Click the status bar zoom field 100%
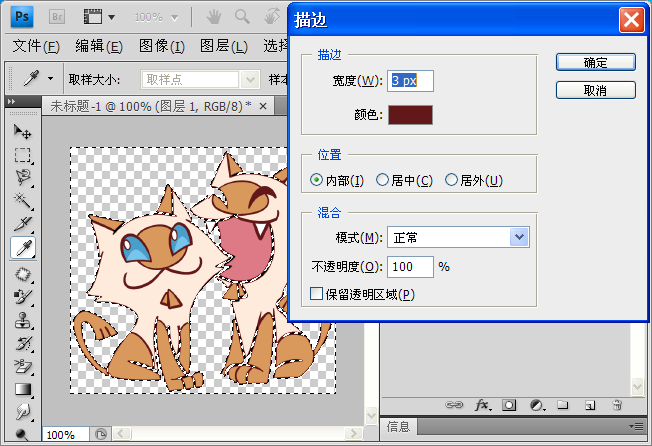Viewport: 652px width, 446px height. click(65, 435)
